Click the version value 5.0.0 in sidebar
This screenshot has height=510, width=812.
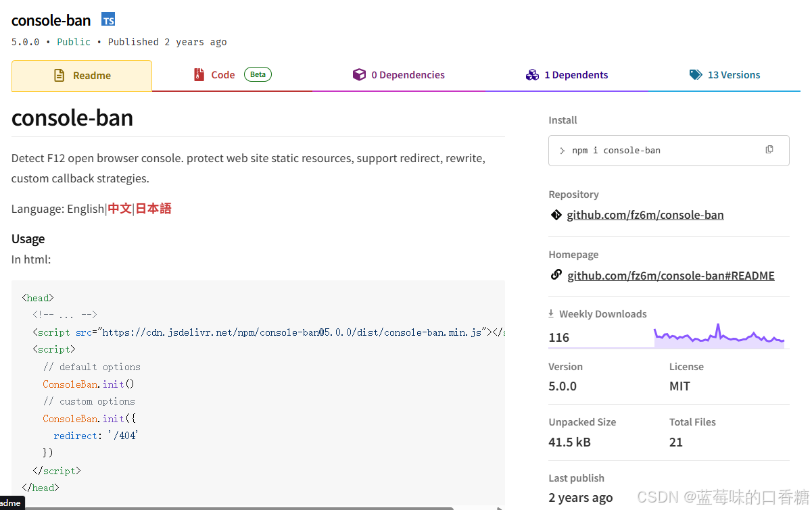point(563,386)
